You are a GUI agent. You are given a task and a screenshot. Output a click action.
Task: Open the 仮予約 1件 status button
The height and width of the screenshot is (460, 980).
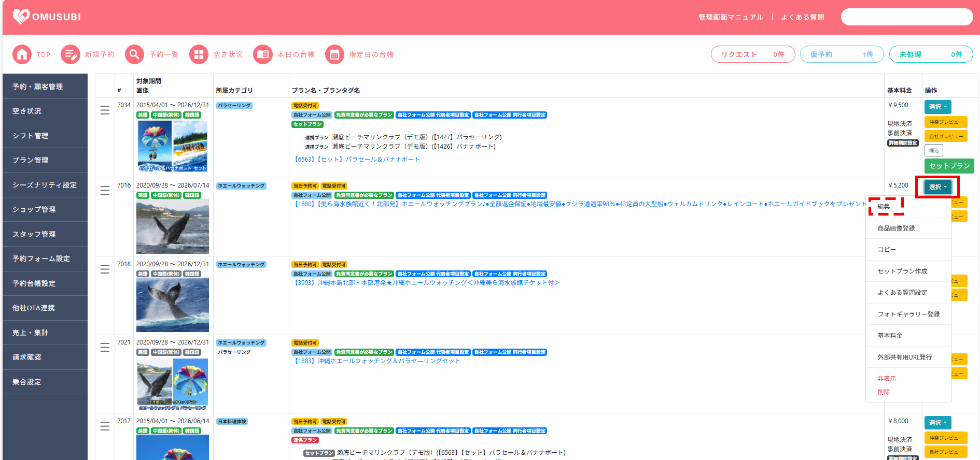(x=842, y=54)
